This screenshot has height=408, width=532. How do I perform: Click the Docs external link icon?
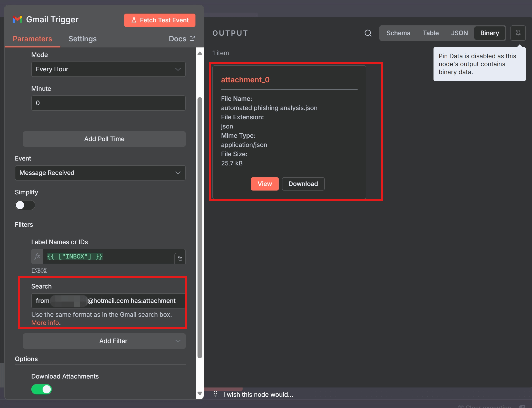[x=192, y=38]
